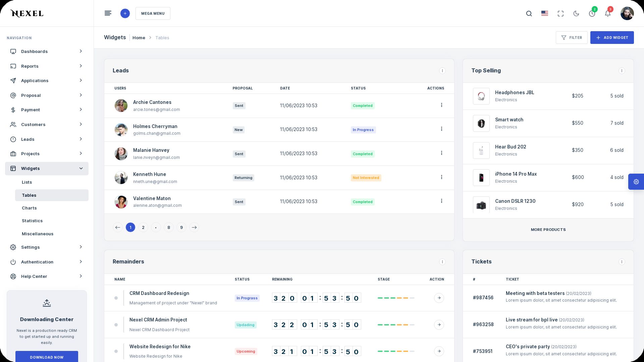Open Top Selling card options menu
644x362 pixels.
622,71
